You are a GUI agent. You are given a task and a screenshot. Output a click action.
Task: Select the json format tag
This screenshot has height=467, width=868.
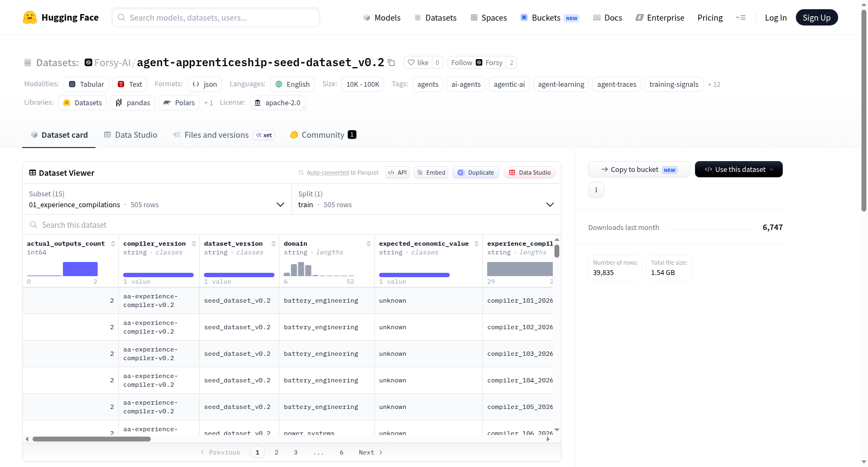click(x=205, y=84)
